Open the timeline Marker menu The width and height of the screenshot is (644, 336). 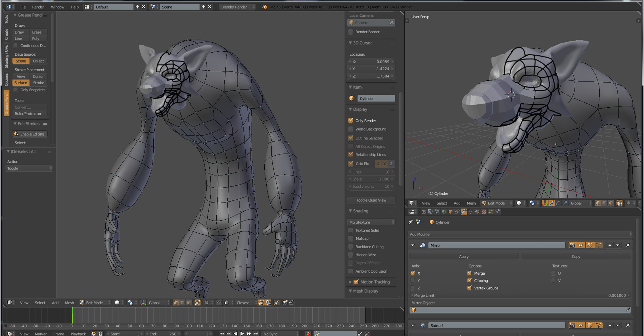click(x=41, y=334)
